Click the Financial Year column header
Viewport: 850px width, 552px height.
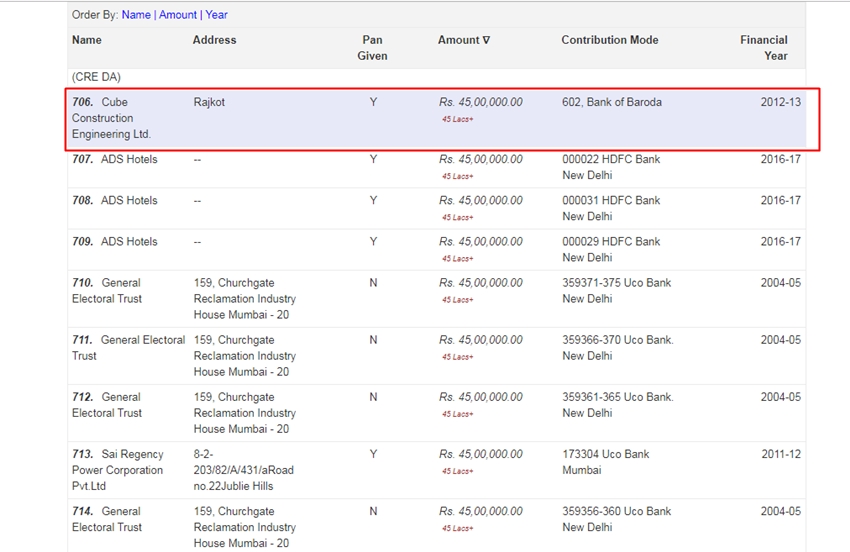764,48
